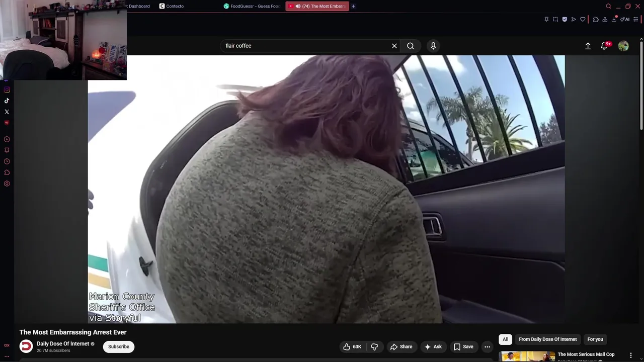Click the pin icon in the address bar
This screenshot has width=644, height=362.
(x=546, y=20)
